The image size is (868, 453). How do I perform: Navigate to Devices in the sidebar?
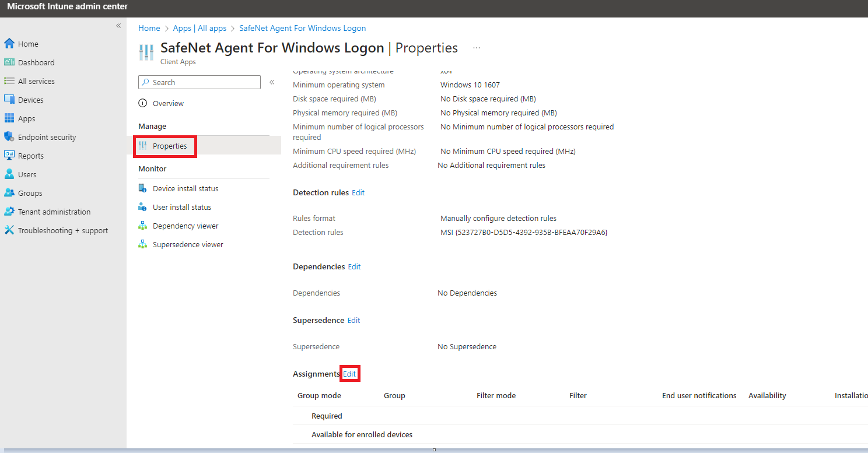[x=31, y=100]
